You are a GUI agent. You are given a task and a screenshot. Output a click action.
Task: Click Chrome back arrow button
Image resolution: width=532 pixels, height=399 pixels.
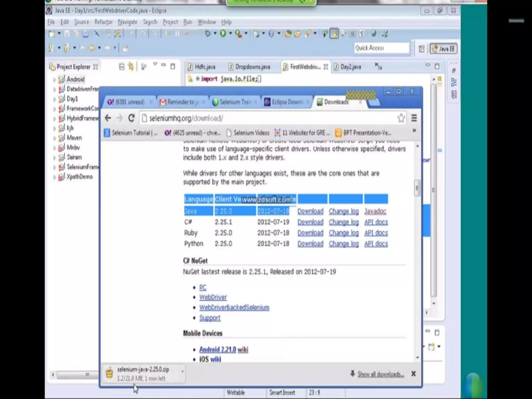tap(108, 118)
